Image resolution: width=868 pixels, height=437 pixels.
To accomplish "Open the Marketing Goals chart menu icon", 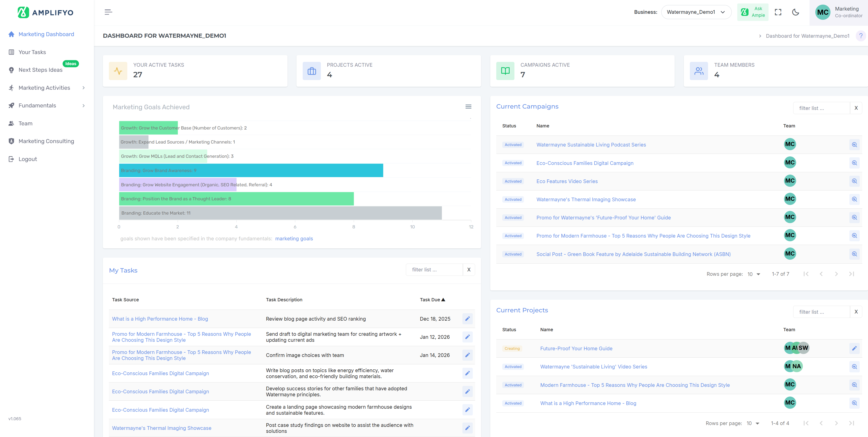I will tap(468, 107).
